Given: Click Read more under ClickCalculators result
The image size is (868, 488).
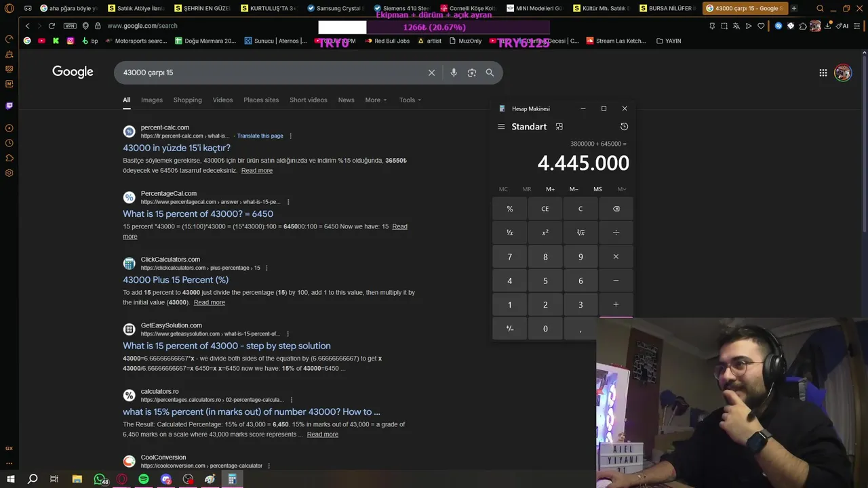Looking at the screenshot, I should 210,302.
